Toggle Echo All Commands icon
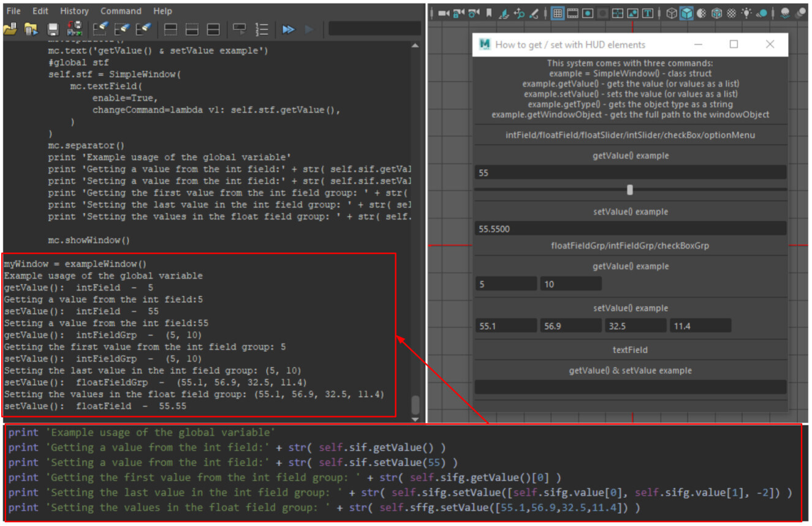Viewport: 812px width, 526px height. click(240, 29)
